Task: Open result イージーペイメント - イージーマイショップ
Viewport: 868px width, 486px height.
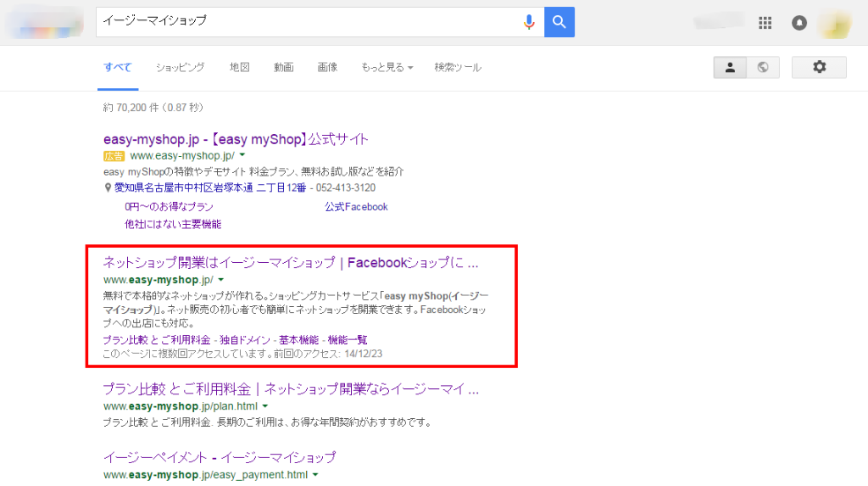Action: point(220,457)
